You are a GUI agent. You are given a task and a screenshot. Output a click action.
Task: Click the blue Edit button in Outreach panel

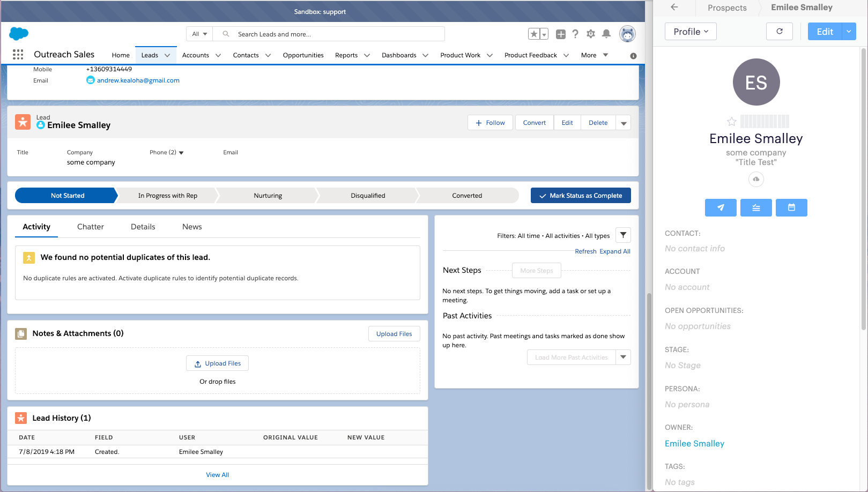coord(825,32)
